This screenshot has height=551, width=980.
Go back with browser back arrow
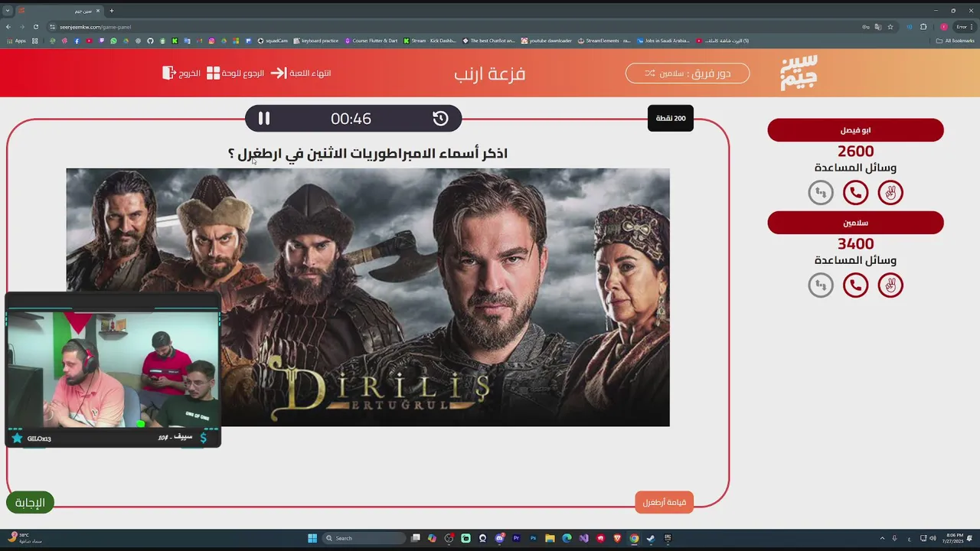pos(8,27)
